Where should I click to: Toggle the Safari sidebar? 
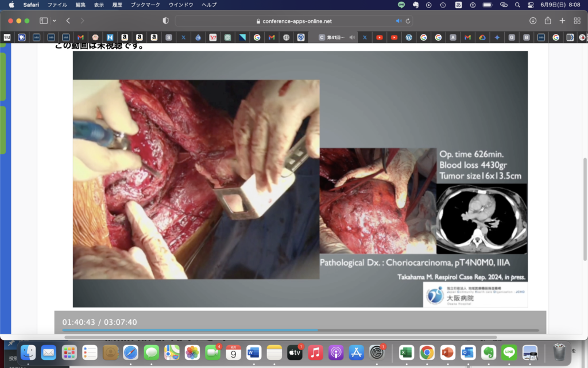click(44, 21)
